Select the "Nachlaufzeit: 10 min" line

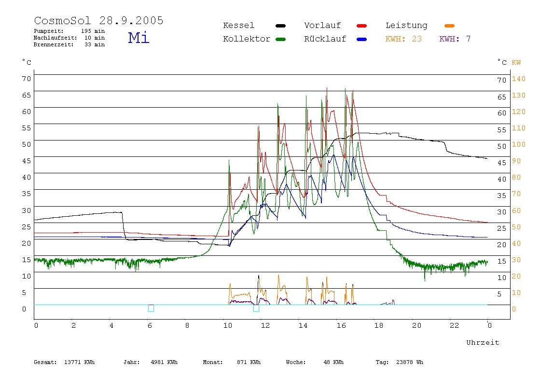tap(69, 38)
